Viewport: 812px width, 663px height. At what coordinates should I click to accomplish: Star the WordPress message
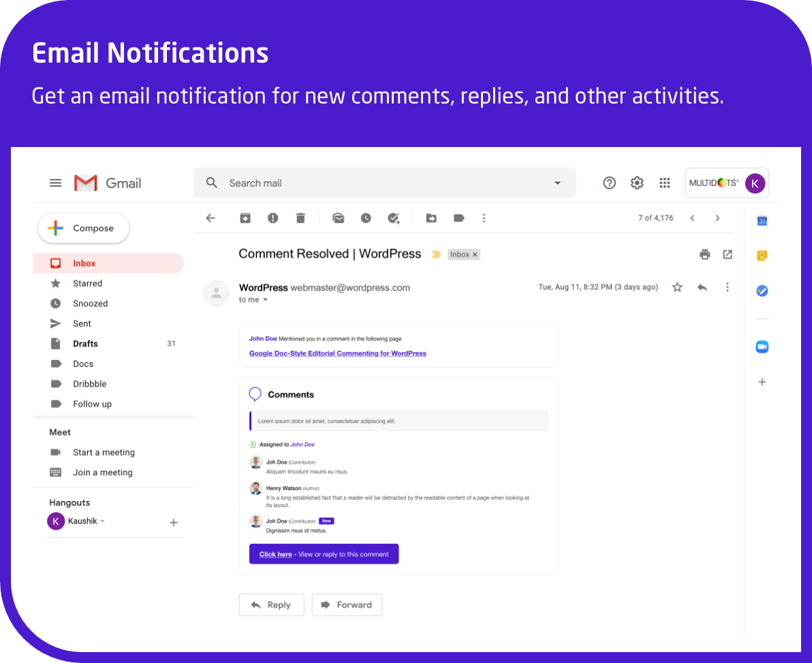(x=677, y=287)
